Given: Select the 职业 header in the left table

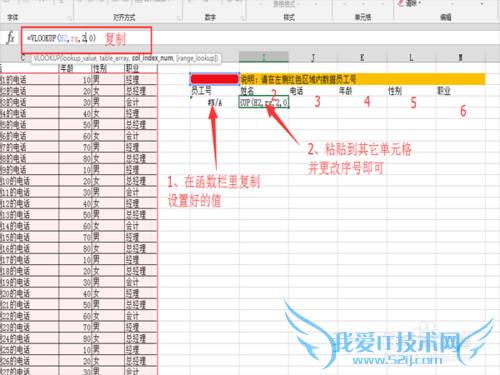Looking at the screenshot, I should pos(141,68).
